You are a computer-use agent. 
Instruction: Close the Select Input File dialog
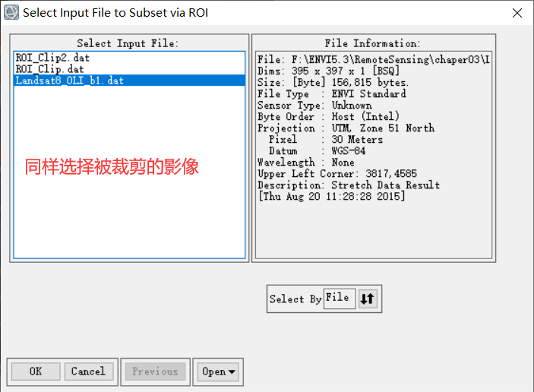(x=517, y=13)
